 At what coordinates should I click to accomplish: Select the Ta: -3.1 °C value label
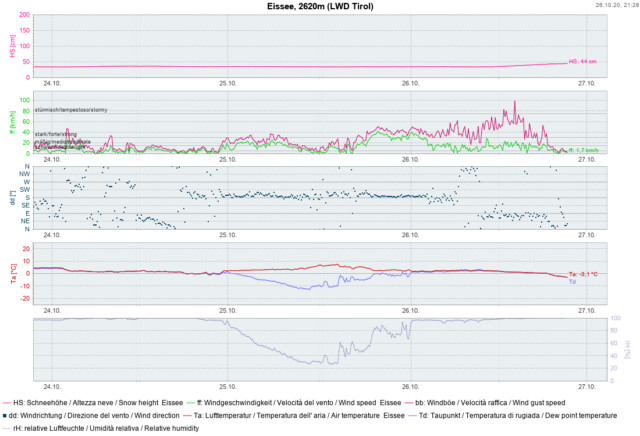[x=584, y=274]
